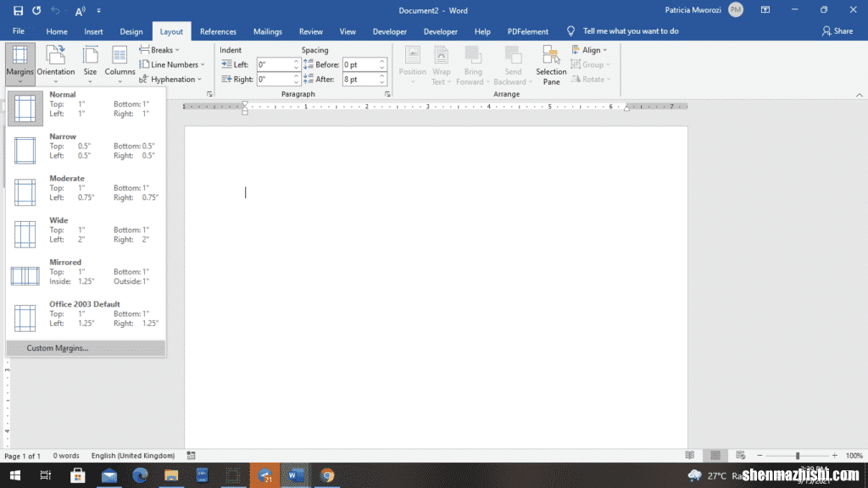868x488 pixels.
Task: Open Custom Margins from the menu
Action: (x=86, y=348)
